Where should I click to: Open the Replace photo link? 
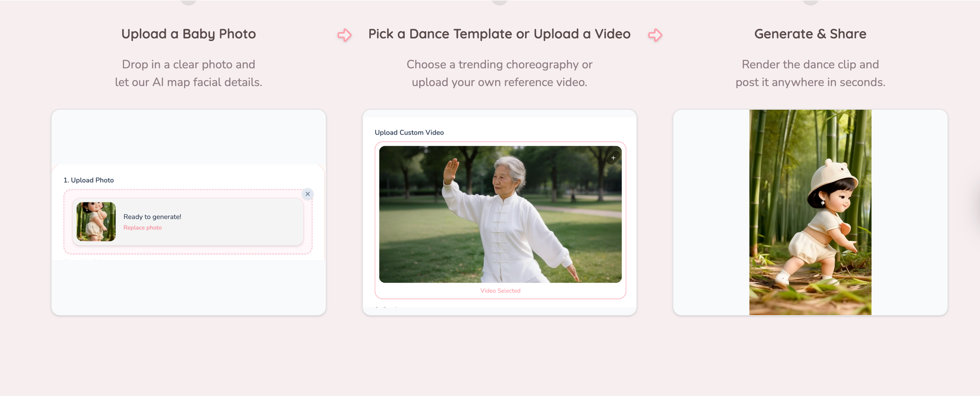click(x=142, y=227)
